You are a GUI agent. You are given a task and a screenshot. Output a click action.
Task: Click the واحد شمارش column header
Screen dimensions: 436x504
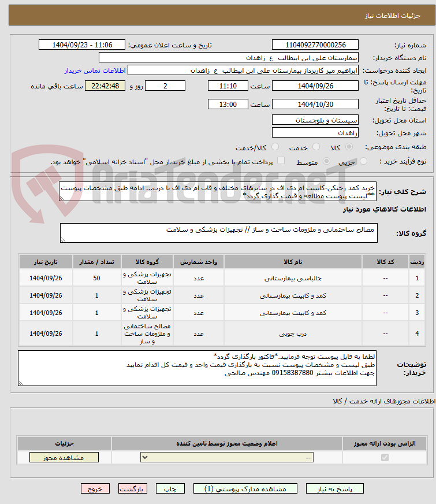click(199, 262)
